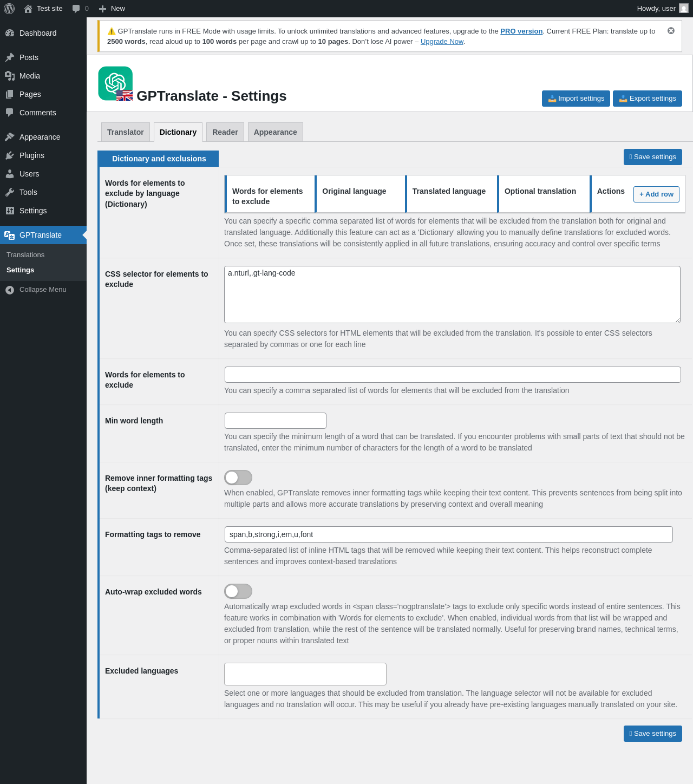Click the Min word length field
Viewport: 693px width, 784px height.
(x=276, y=421)
